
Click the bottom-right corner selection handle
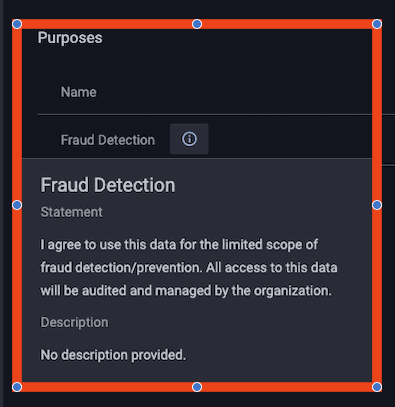(x=377, y=387)
